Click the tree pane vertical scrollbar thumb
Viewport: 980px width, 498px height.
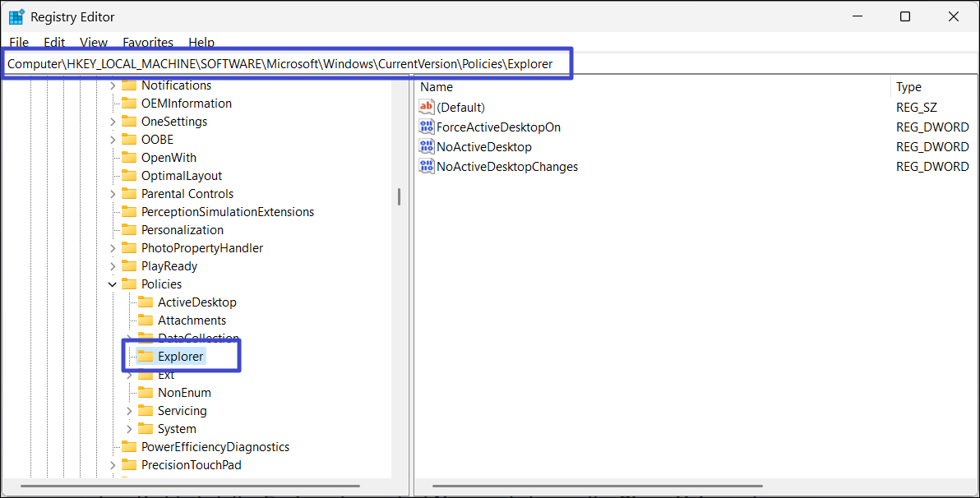pyautogui.click(x=399, y=197)
